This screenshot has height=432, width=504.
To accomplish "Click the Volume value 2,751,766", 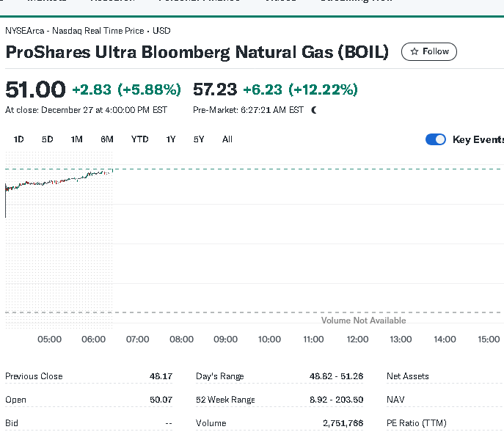I will click(343, 423).
